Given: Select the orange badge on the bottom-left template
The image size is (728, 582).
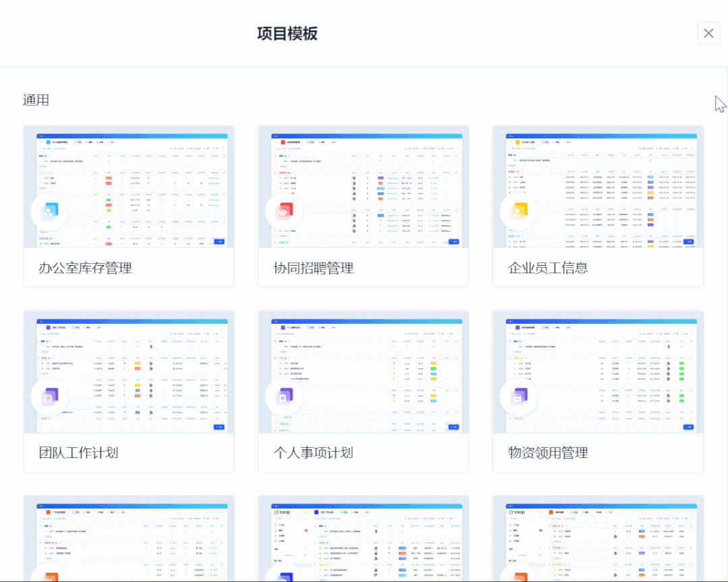Looking at the screenshot, I should [50, 577].
